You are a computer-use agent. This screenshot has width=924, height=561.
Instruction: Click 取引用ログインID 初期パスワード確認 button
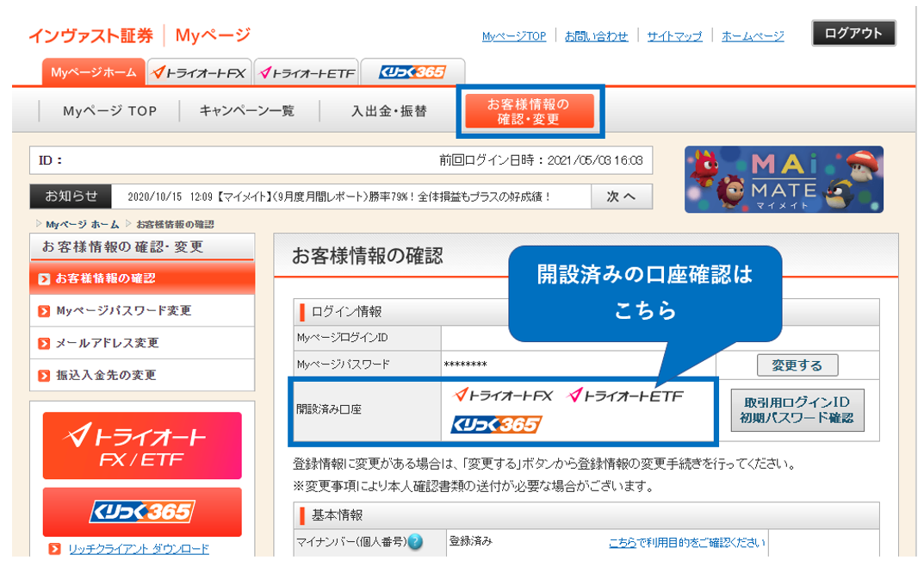[x=797, y=410]
